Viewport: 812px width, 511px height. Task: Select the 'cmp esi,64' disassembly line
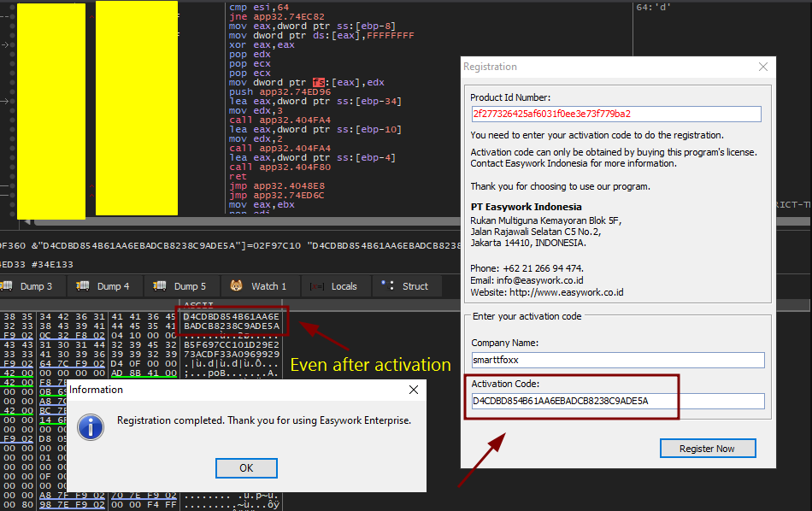[259, 7]
